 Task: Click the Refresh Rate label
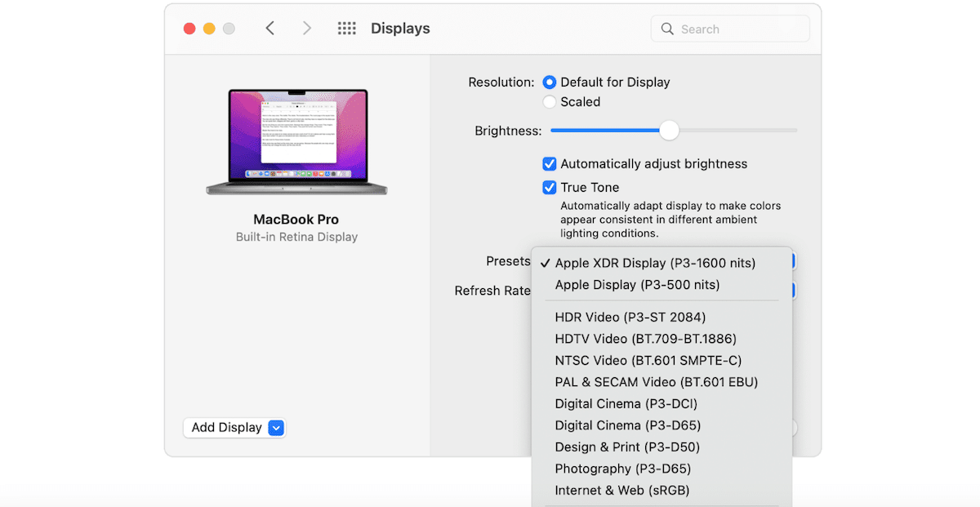(492, 291)
